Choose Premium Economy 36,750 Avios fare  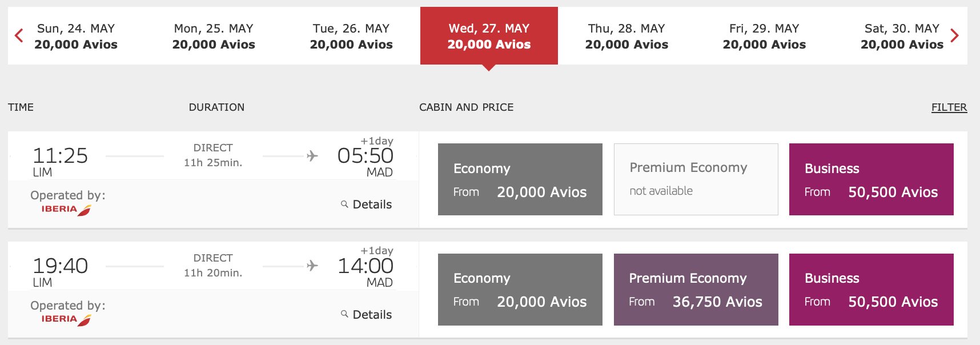click(x=696, y=290)
